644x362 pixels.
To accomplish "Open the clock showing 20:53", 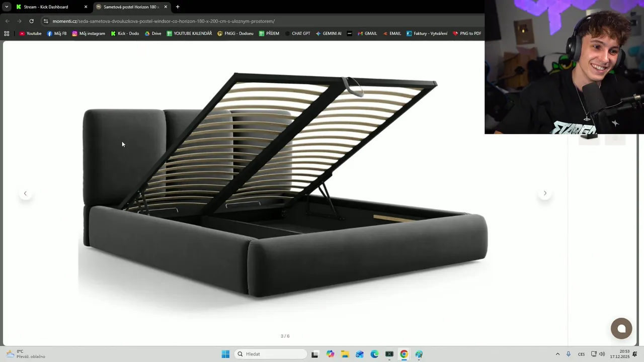I will tap(620, 354).
